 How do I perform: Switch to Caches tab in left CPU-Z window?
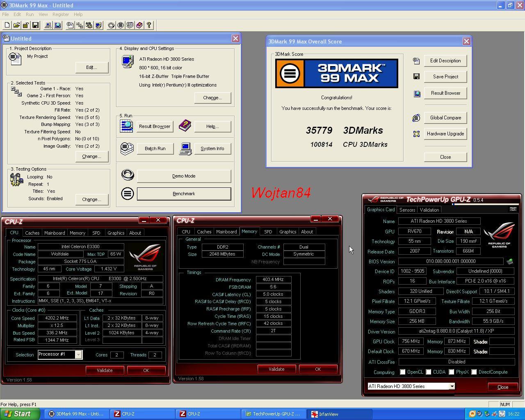[x=32, y=233]
